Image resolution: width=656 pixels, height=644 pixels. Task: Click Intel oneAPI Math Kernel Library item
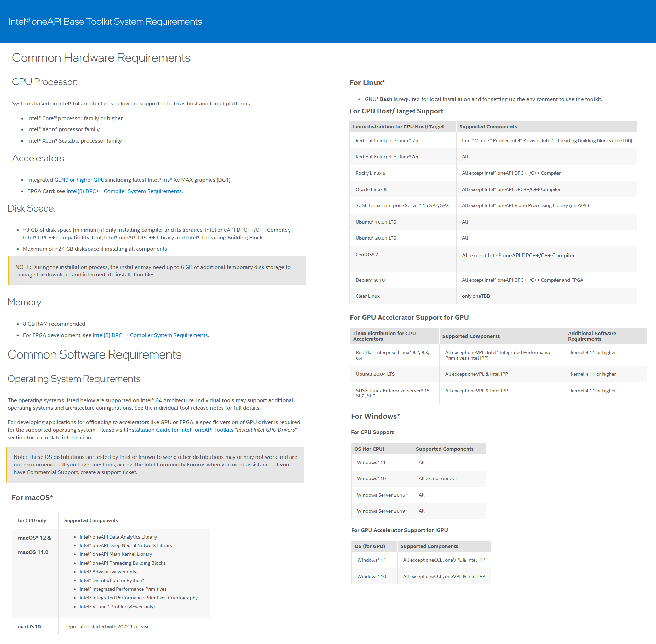116,554
